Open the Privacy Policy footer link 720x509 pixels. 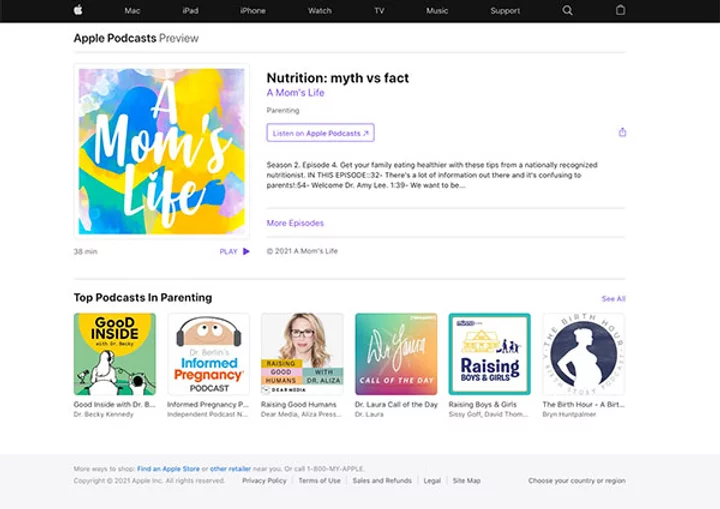click(x=264, y=481)
